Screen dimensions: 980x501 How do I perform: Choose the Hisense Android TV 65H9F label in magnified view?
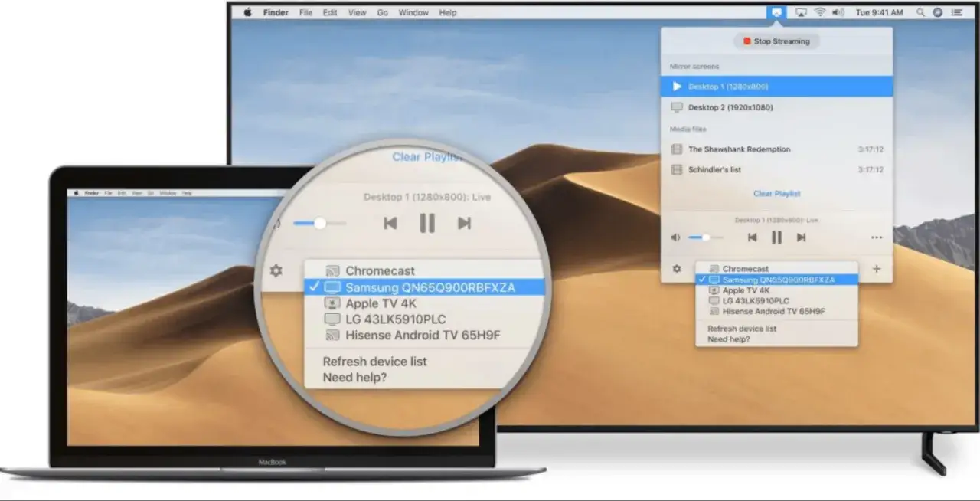pos(423,335)
